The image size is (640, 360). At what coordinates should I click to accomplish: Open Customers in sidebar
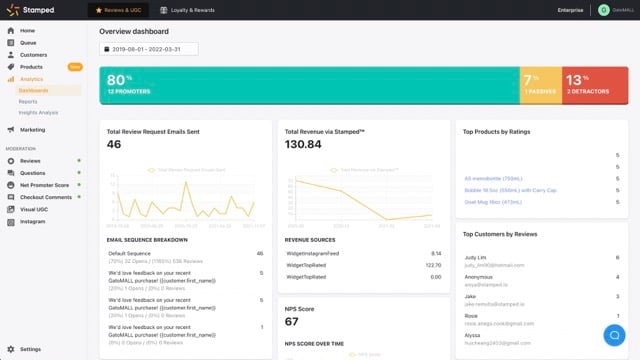tap(33, 55)
